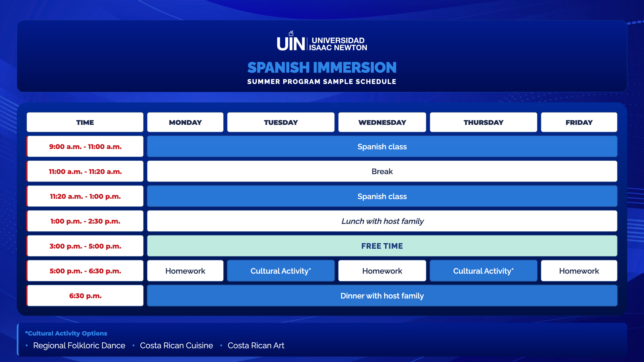Image resolution: width=644 pixels, height=362 pixels.
Task: Select the Regional Folkloric Dance option
Action: point(79,346)
